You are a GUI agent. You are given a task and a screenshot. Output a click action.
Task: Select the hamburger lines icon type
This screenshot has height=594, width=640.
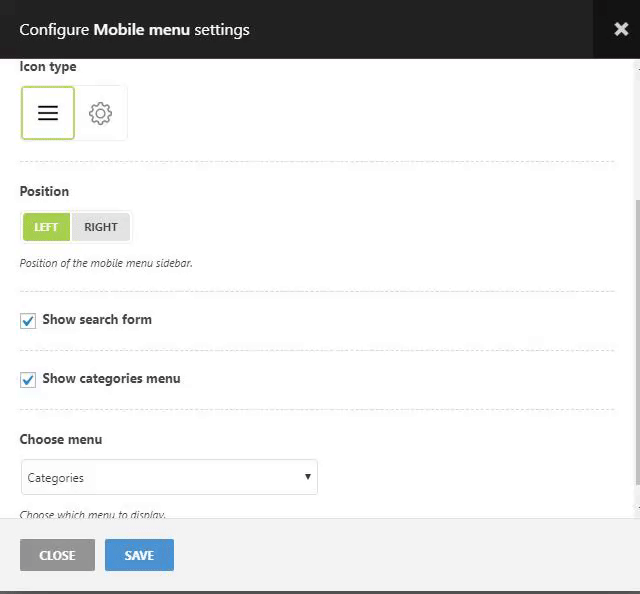pos(48,113)
